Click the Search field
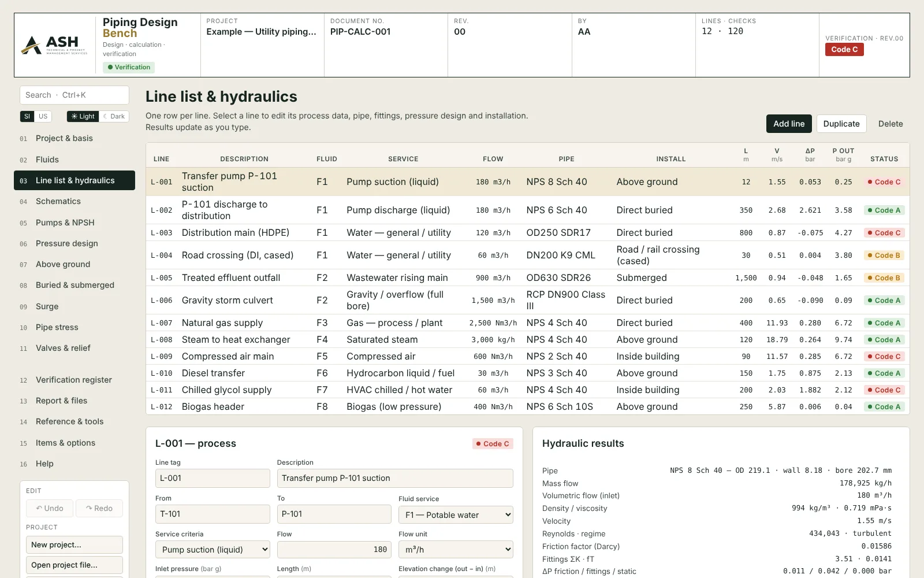The height and width of the screenshot is (578, 924). coord(74,95)
